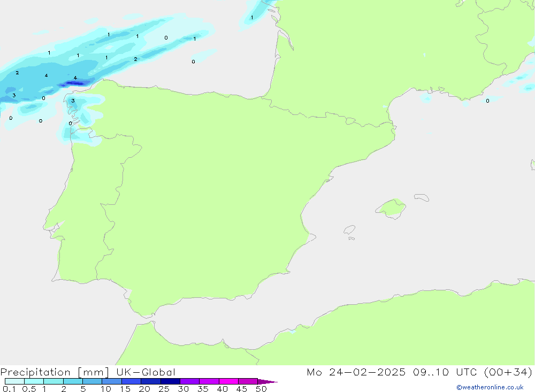The height and width of the screenshot is (392, 535).
Task: Click the Menorca island outline
Action: [422, 197]
